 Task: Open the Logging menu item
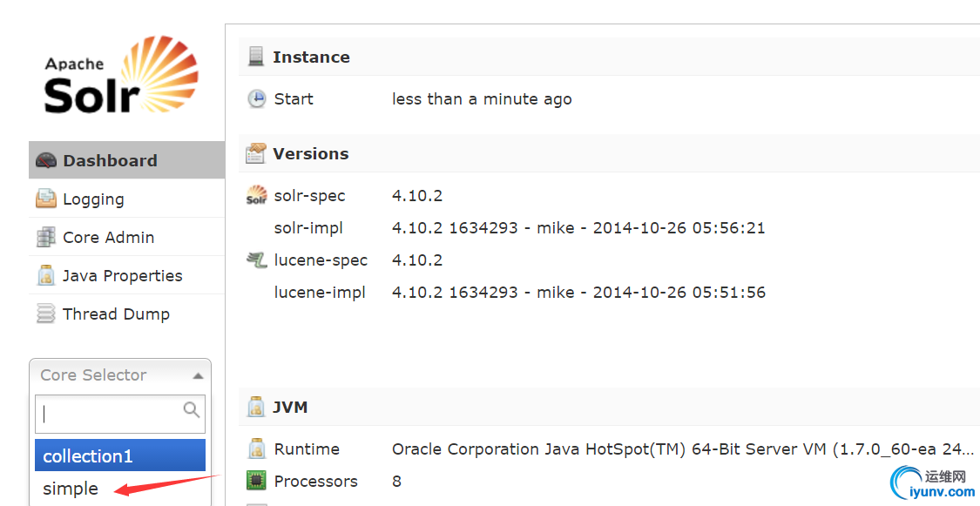coord(93,199)
